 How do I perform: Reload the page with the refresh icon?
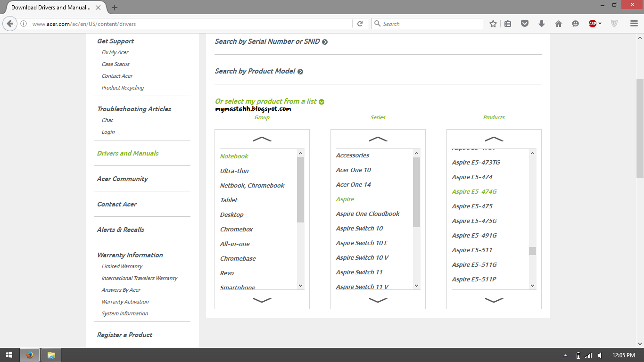coord(360,24)
